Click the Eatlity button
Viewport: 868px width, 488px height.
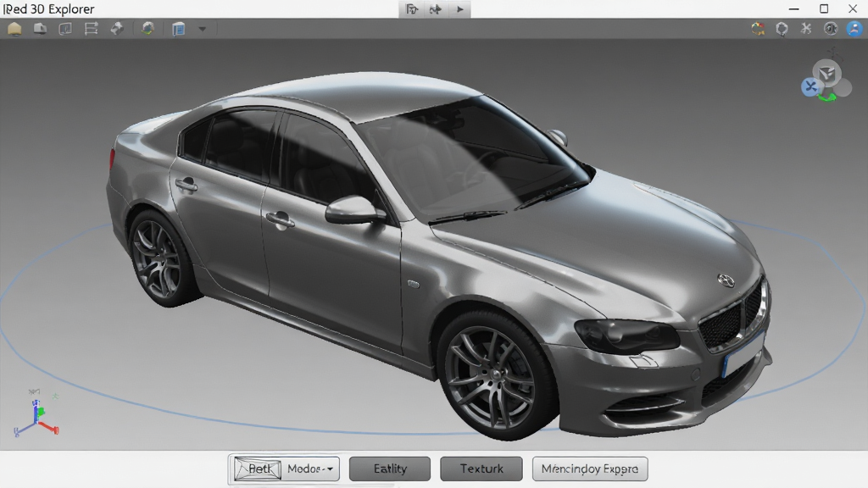[x=390, y=469]
